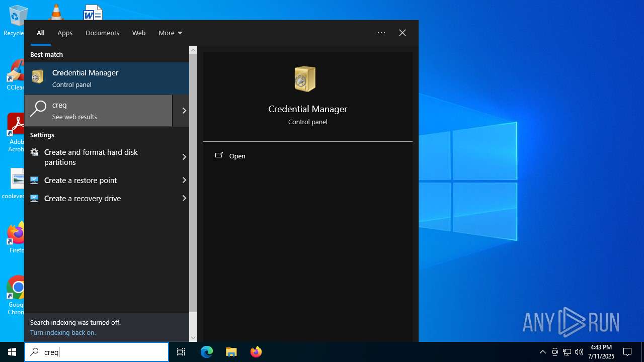This screenshot has height=362, width=644.
Task: Select Create a restore point result
Action: tap(107, 180)
